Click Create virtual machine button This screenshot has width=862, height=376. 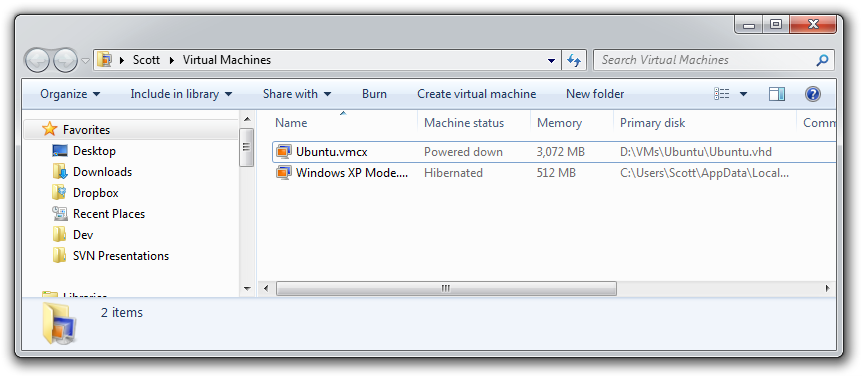pyautogui.click(x=477, y=94)
